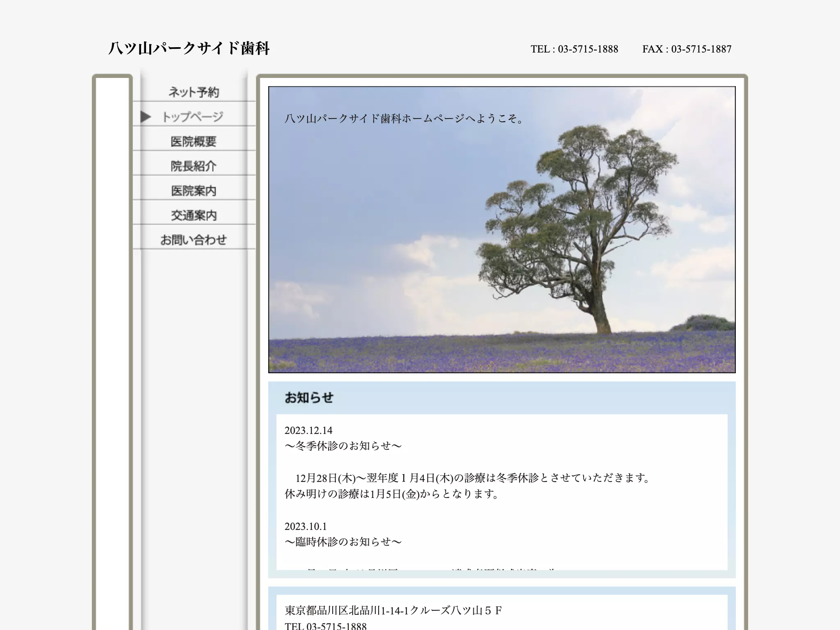The width and height of the screenshot is (840, 630).
Task: Click the 東京都品川区北品川1-14-1 address line
Action: click(393, 611)
